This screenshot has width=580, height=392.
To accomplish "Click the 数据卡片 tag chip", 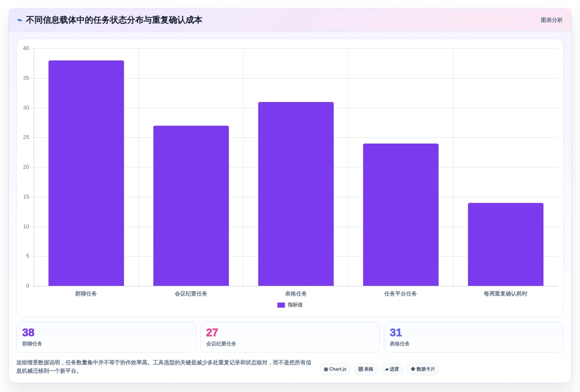I will 423,369.
